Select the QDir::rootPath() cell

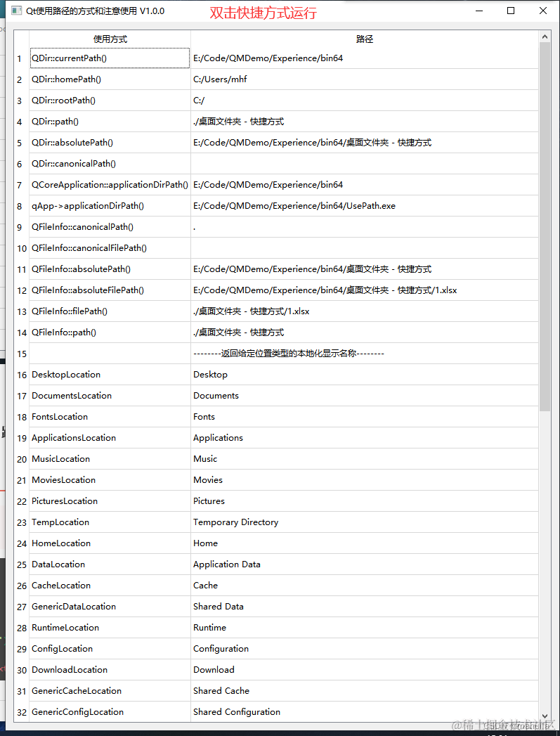click(x=110, y=101)
